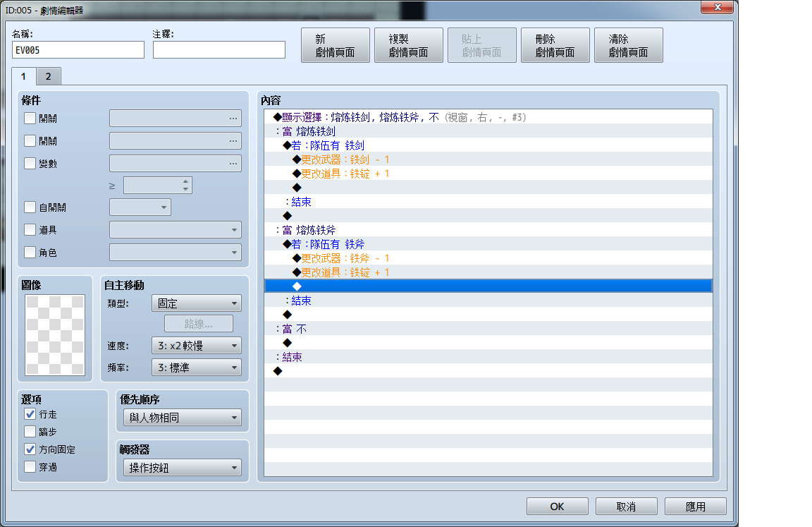Click the 取消 cancel button

point(626,507)
